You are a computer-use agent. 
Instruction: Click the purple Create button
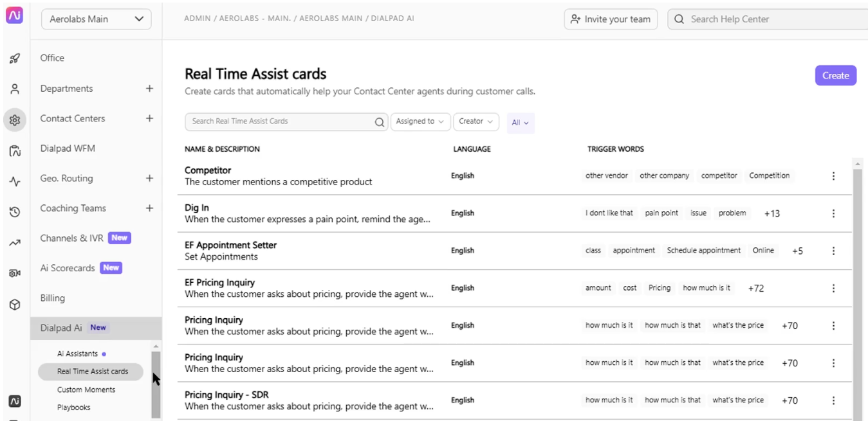point(835,75)
